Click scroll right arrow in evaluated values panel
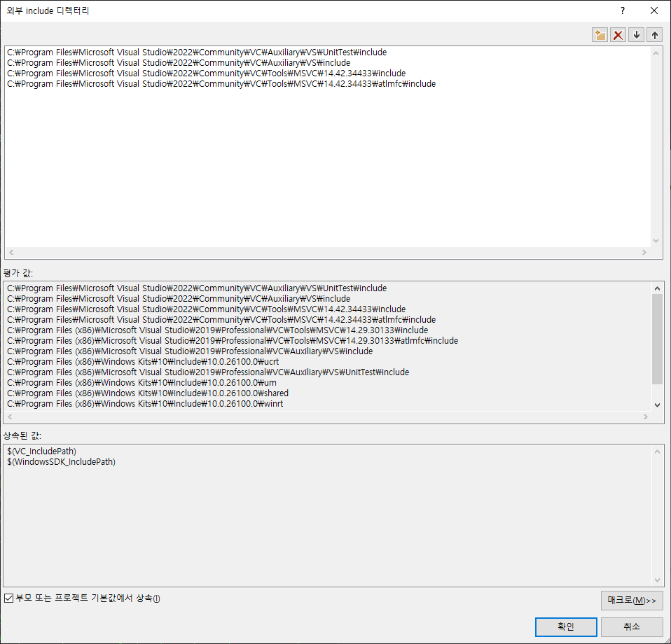 [645, 416]
